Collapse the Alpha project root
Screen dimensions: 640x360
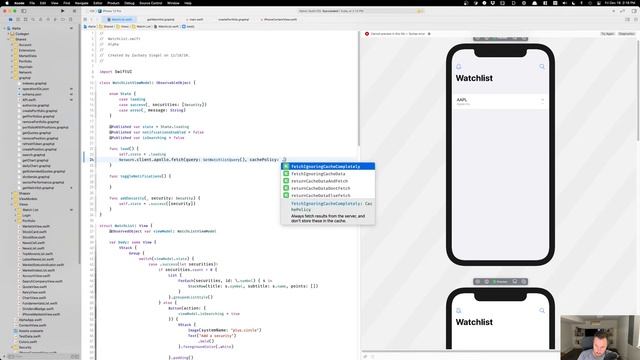pyautogui.click(x=5, y=29)
